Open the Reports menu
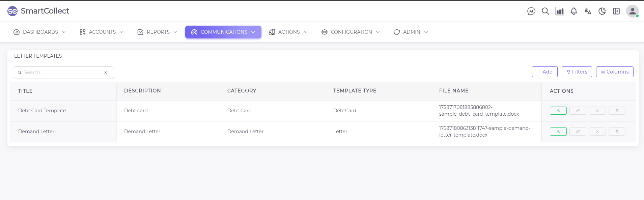Image resolution: width=644 pixels, height=200 pixels. [157, 32]
